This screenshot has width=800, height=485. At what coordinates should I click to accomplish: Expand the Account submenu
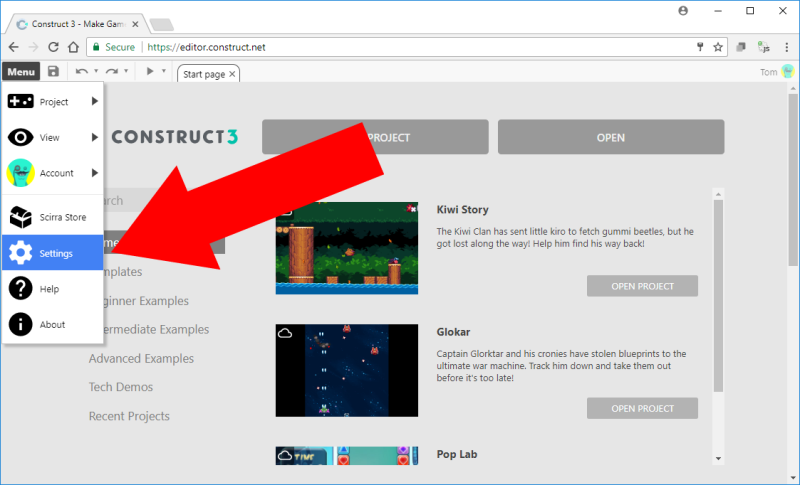pos(53,173)
